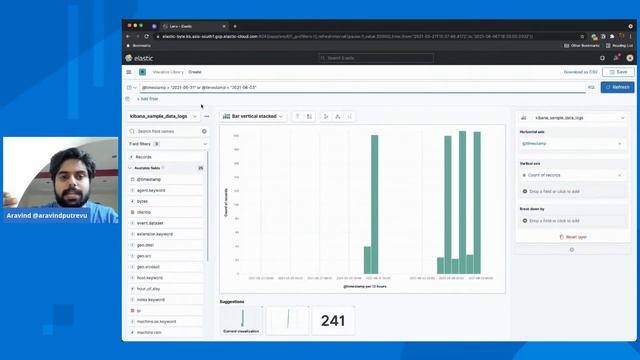Click browser back arrow
Screen dimensions: 640x360
[128, 36]
